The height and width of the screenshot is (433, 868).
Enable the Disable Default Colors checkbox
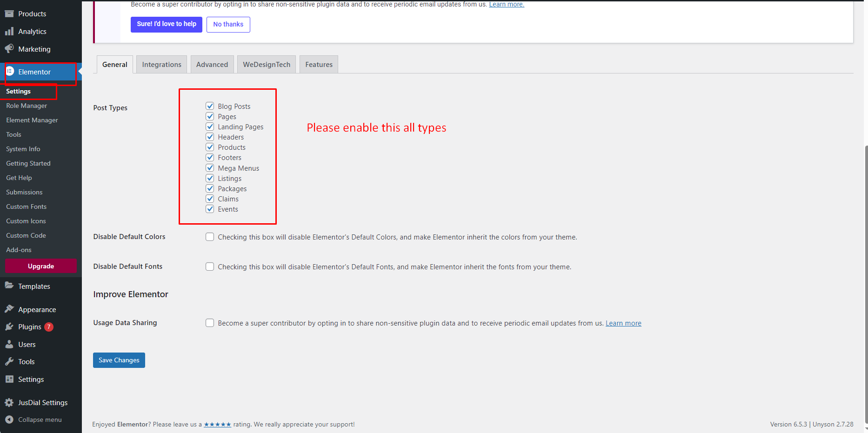[210, 237]
